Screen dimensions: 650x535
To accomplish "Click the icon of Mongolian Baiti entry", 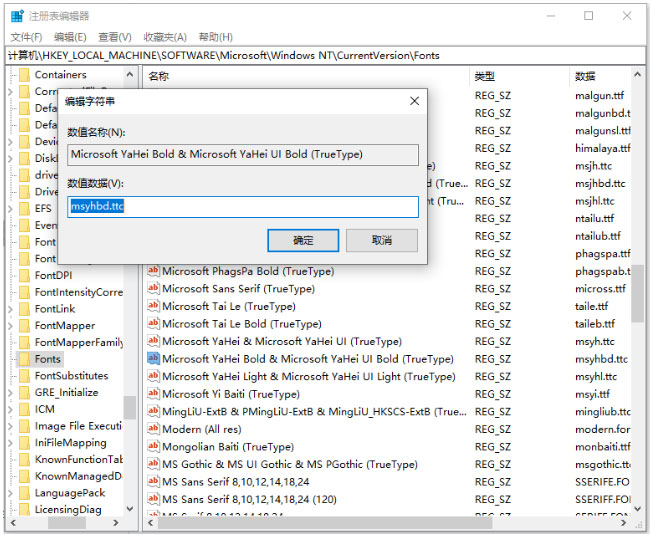I will point(153,446).
